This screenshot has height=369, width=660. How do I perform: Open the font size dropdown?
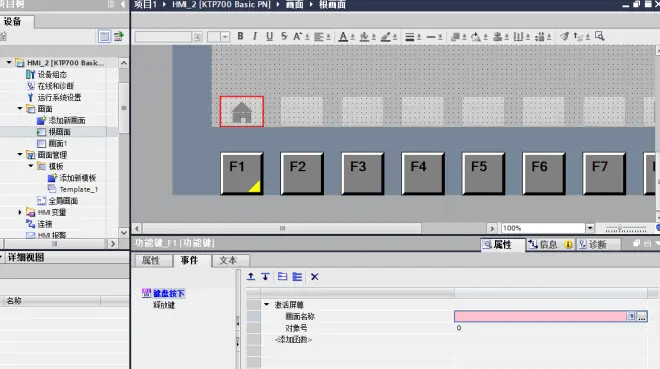tap(225, 37)
